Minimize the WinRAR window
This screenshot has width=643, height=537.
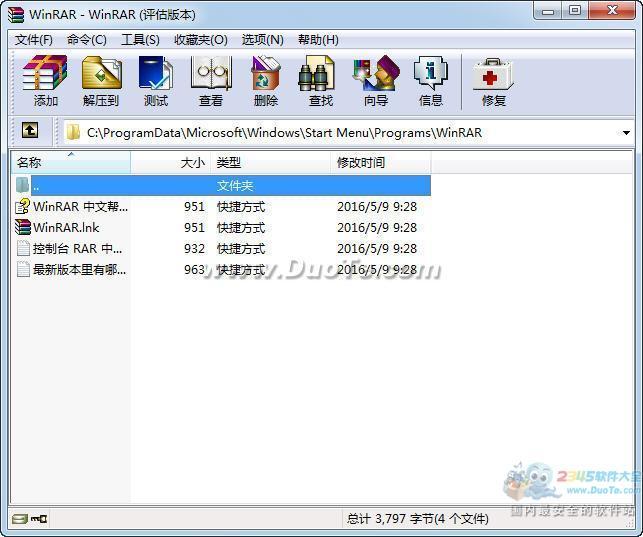click(548, 11)
